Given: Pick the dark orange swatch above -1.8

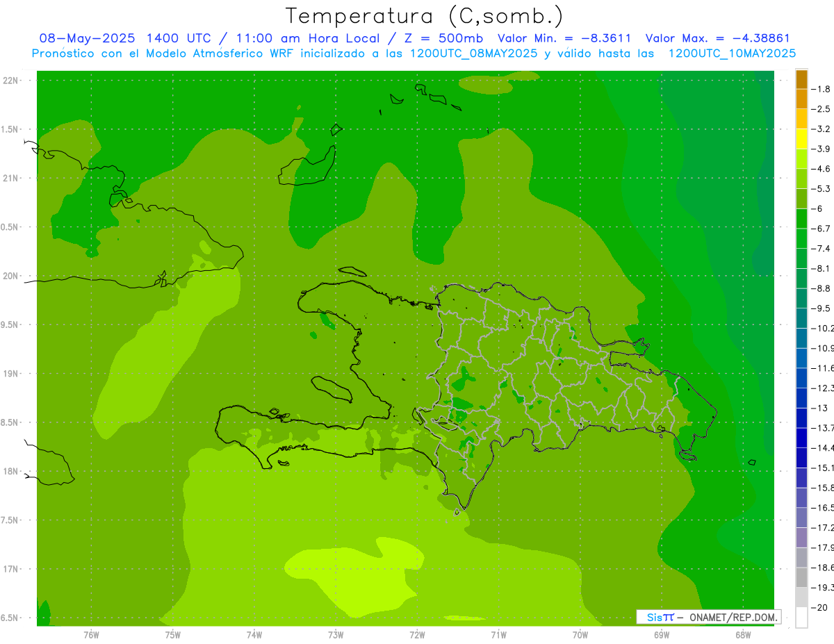Looking at the screenshot, I should coord(801,79).
